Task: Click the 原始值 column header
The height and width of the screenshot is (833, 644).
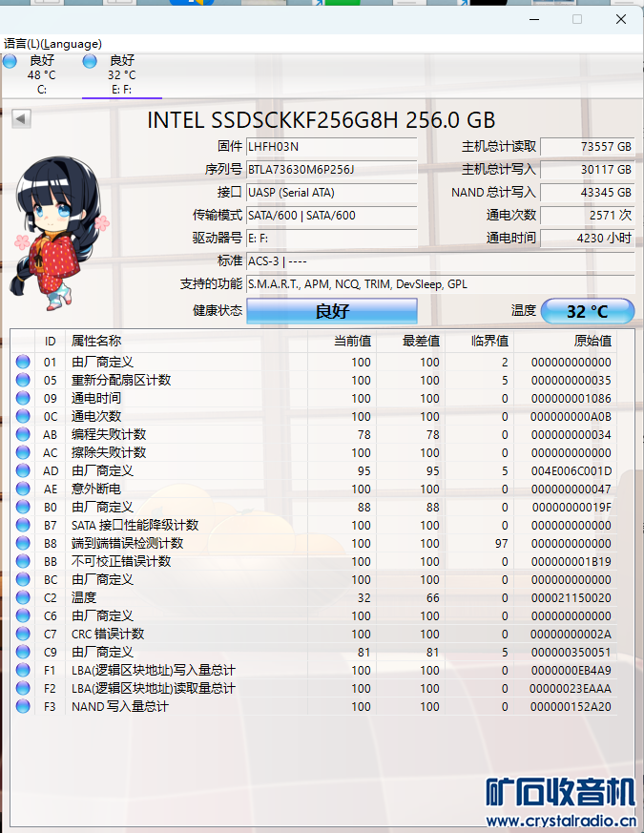Action: coord(566,341)
